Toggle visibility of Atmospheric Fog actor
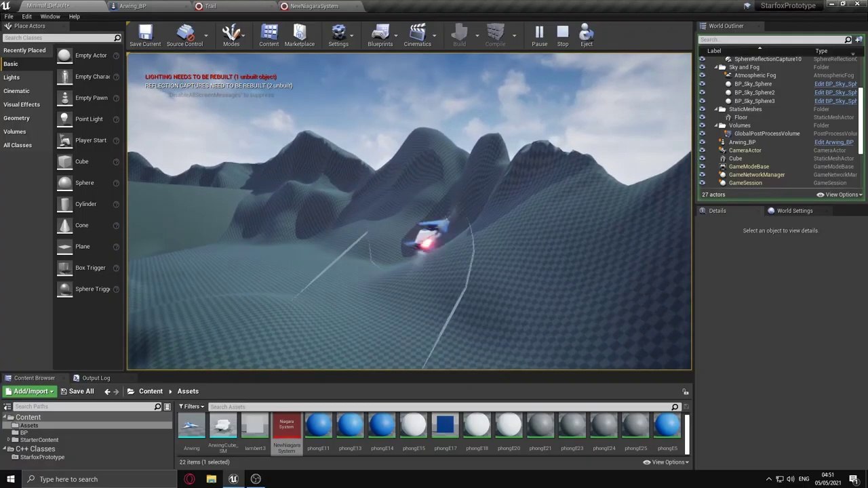Viewport: 868px width, 488px height. pyautogui.click(x=702, y=75)
